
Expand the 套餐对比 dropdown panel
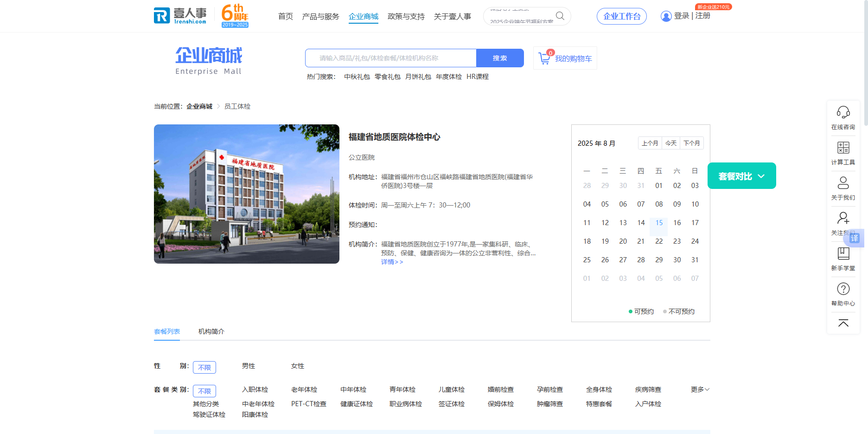point(742,176)
